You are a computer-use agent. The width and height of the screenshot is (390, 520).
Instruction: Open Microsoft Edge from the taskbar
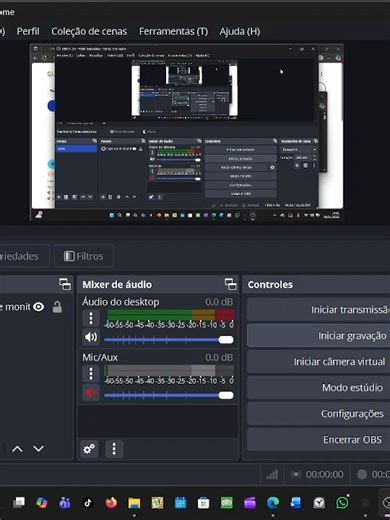(273, 503)
